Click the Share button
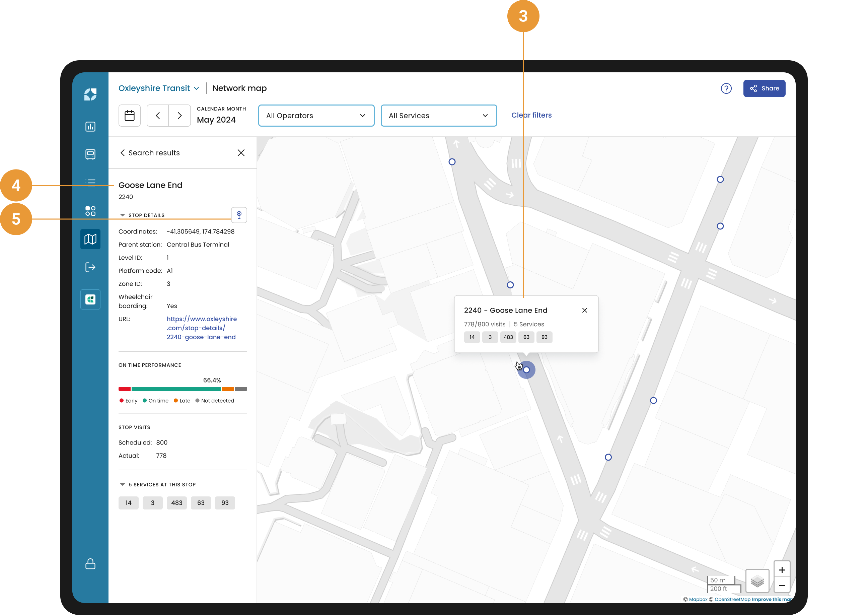The height and width of the screenshot is (615, 868). tap(764, 89)
